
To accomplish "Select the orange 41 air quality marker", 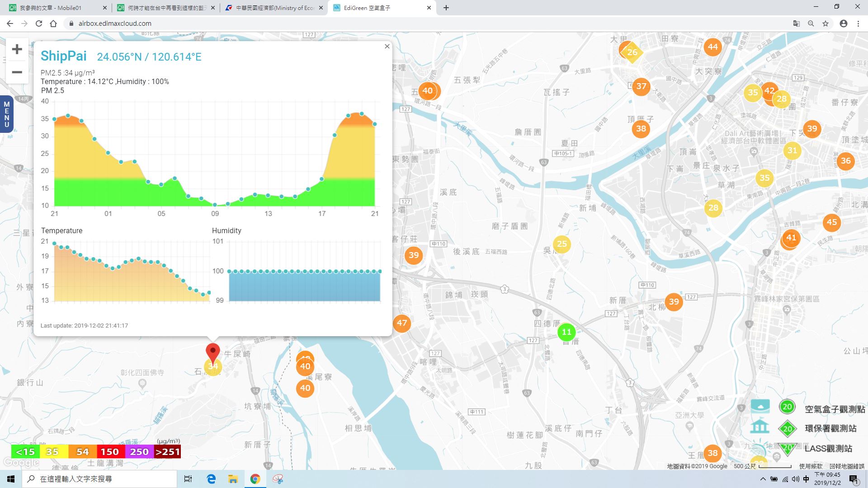I will point(791,238).
